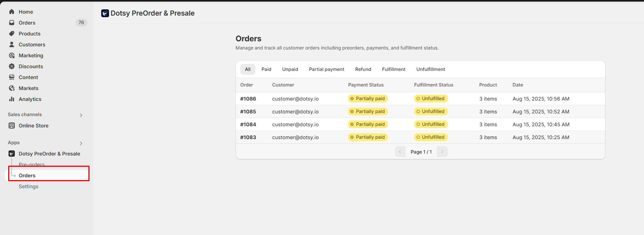Show the Unfulfillment tab
644x235 pixels.
(x=430, y=69)
